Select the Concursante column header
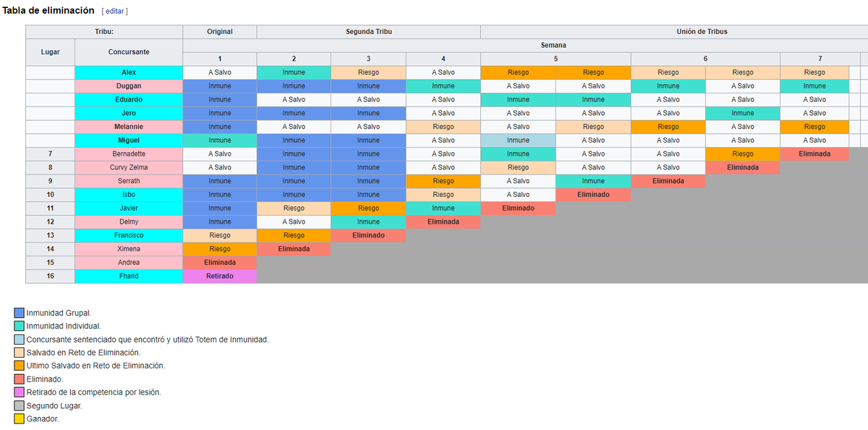Image resolution: width=868 pixels, height=430 pixels. coord(129,52)
